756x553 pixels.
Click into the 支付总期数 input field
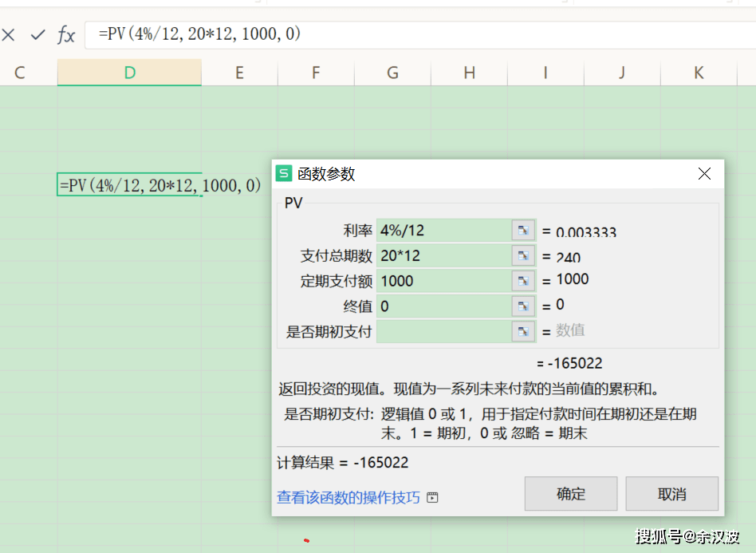(443, 256)
